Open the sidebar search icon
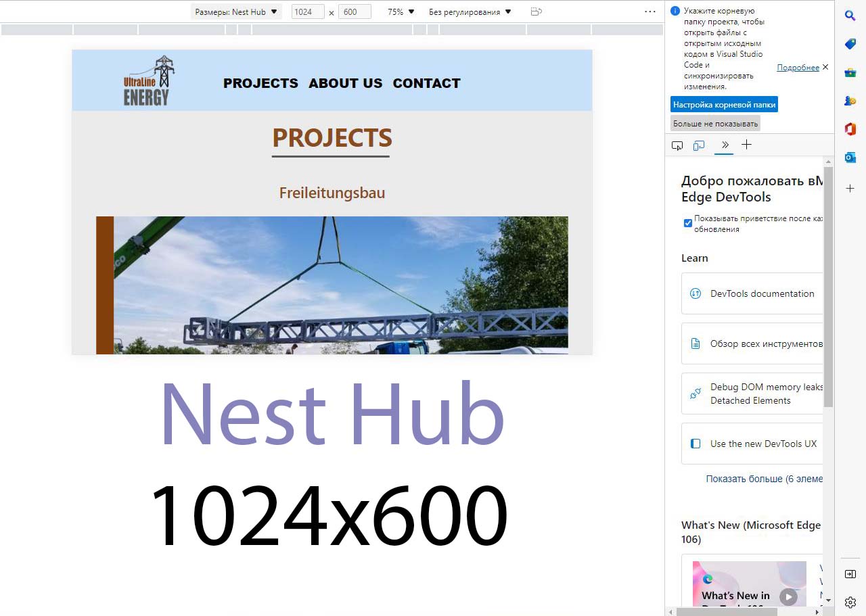Screen dimensions: 866x616 click(x=850, y=16)
